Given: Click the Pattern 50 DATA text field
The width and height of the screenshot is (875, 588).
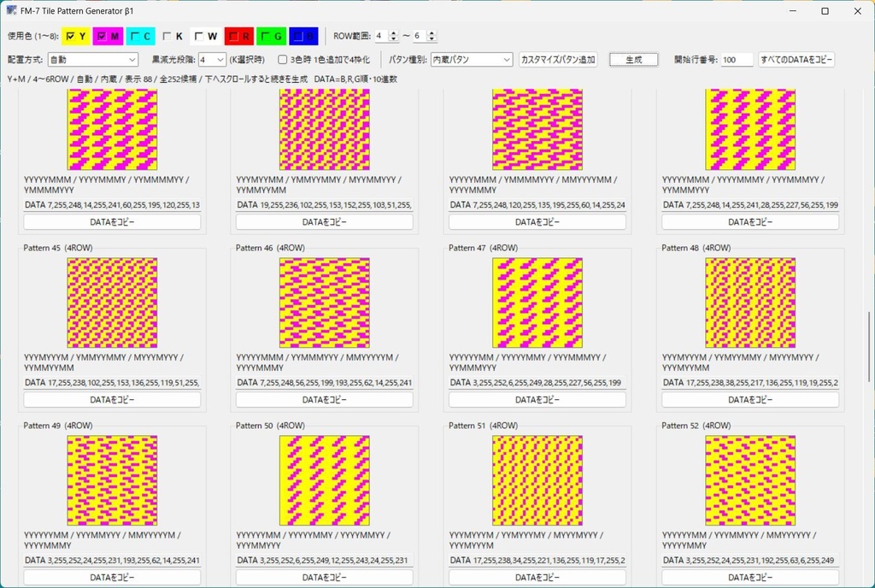Looking at the screenshot, I should point(324,560).
